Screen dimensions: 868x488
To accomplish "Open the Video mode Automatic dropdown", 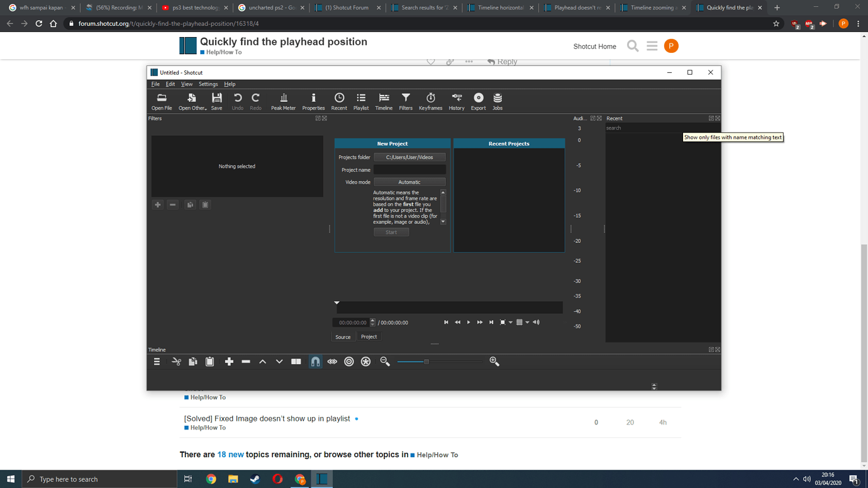I will pyautogui.click(x=409, y=182).
